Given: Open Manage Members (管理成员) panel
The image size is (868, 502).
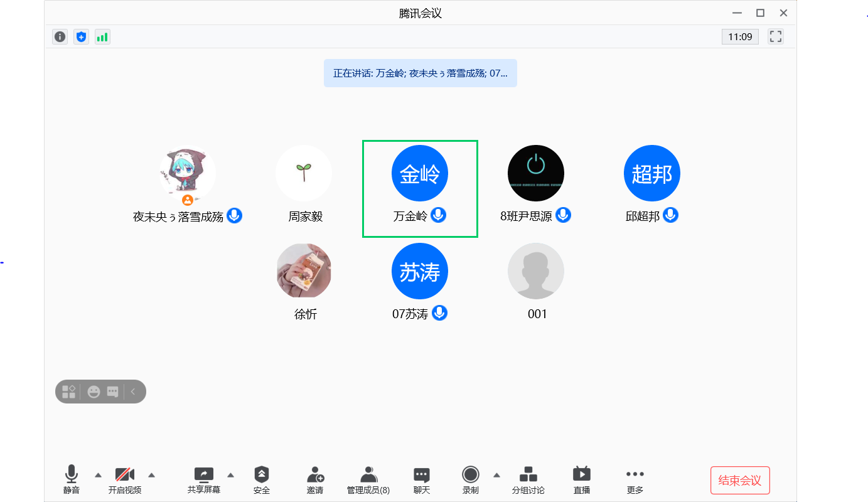Looking at the screenshot, I should coord(368,480).
